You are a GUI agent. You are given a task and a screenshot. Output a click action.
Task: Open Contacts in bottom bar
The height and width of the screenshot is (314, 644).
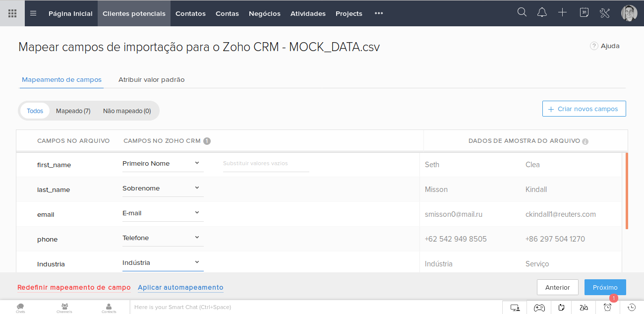pyautogui.click(x=109, y=308)
